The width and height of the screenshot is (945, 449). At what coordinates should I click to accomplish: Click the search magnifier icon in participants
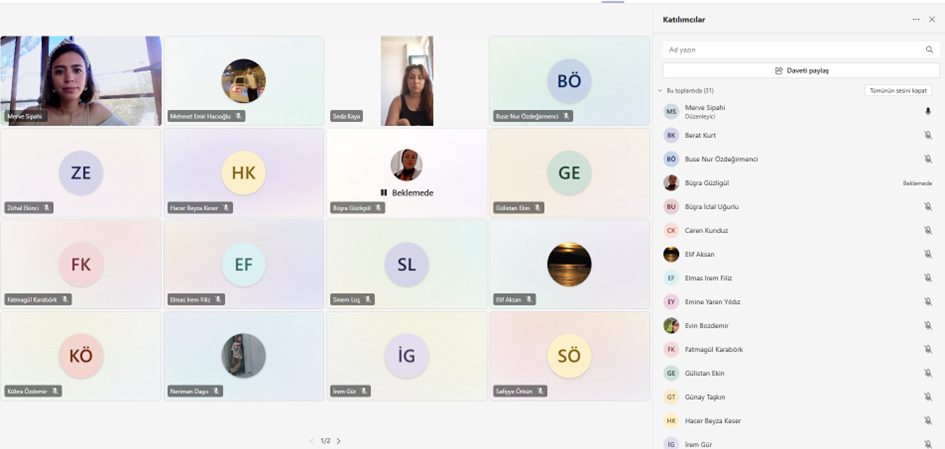929,49
